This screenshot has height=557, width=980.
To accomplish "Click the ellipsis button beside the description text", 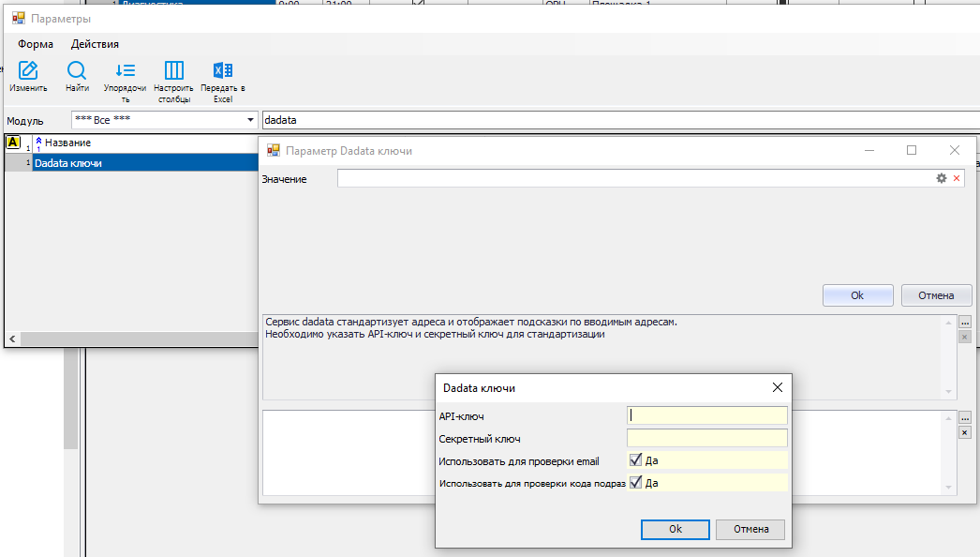I will click(x=965, y=322).
